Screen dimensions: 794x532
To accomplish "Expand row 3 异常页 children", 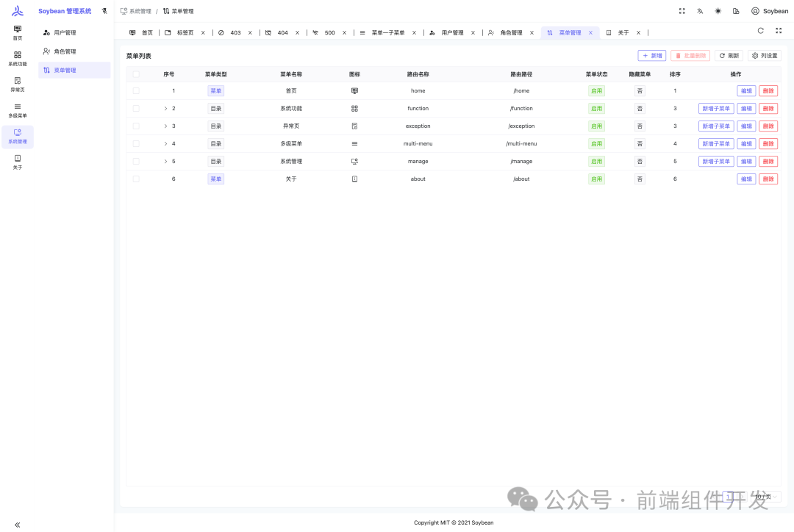I will point(165,126).
